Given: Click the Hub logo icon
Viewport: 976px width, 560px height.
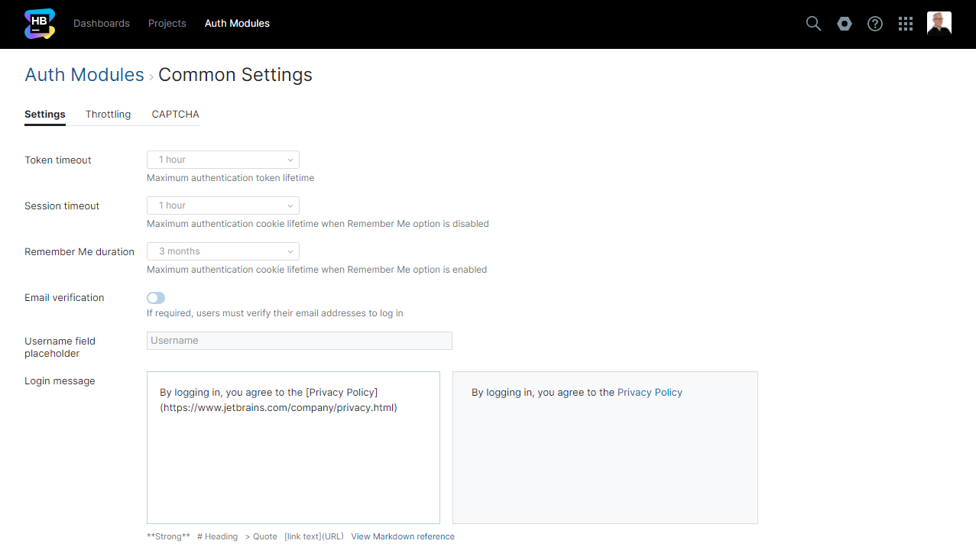Looking at the screenshot, I should click(x=39, y=24).
